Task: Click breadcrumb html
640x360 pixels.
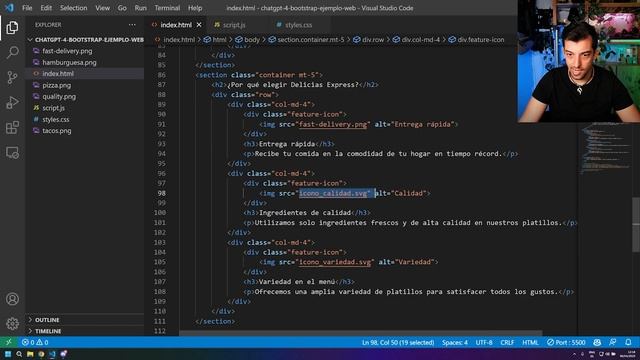Action: (x=215, y=40)
